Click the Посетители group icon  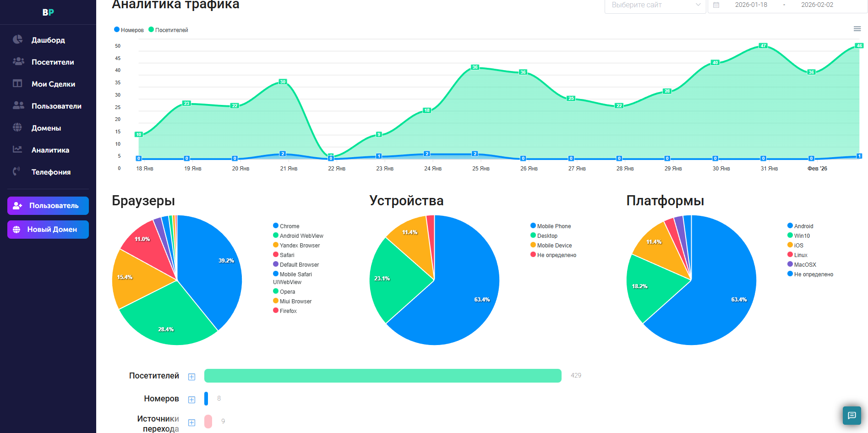coord(18,61)
